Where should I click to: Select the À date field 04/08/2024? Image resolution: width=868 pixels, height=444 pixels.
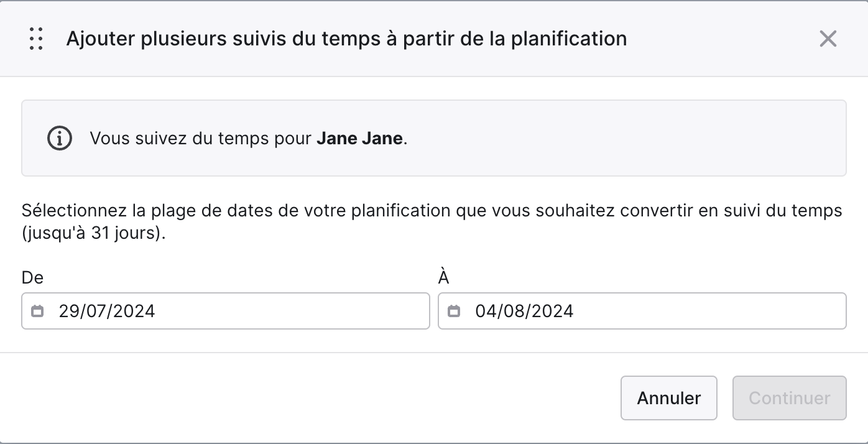coord(642,311)
